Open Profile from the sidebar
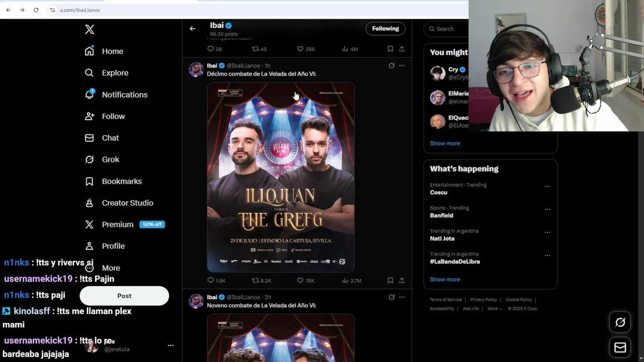The image size is (644, 362). [105, 246]
